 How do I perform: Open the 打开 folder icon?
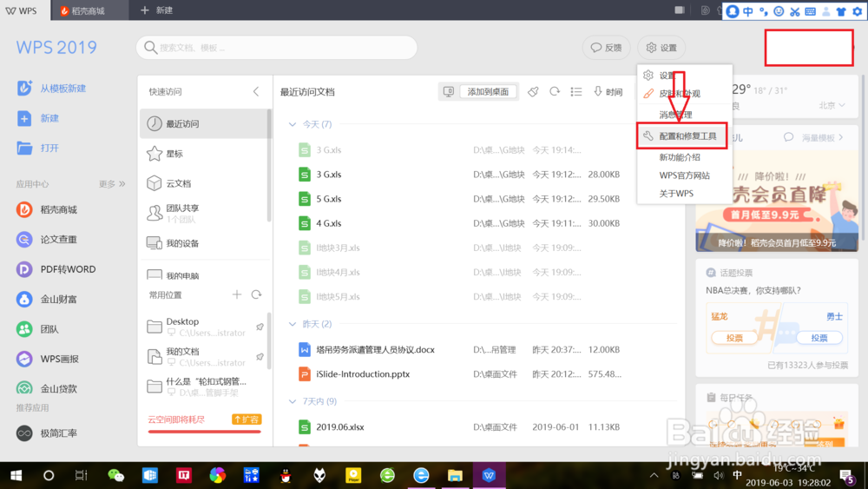click(x=24, y=148)
